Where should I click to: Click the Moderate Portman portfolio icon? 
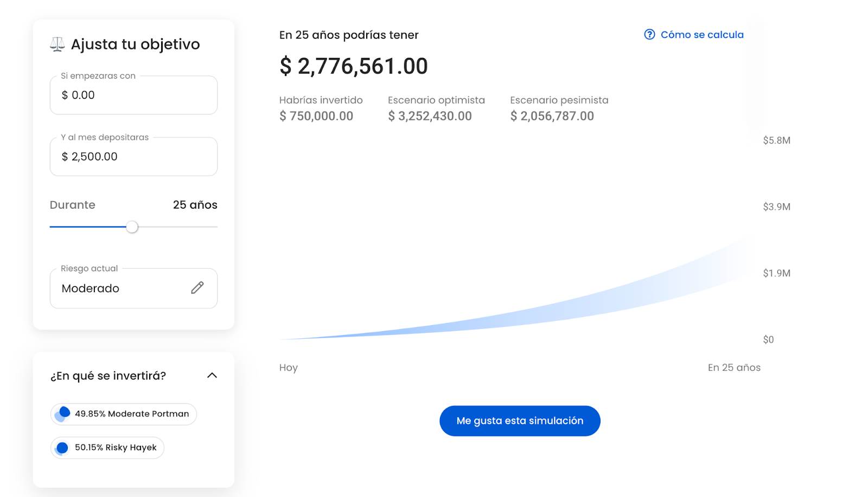63,414
